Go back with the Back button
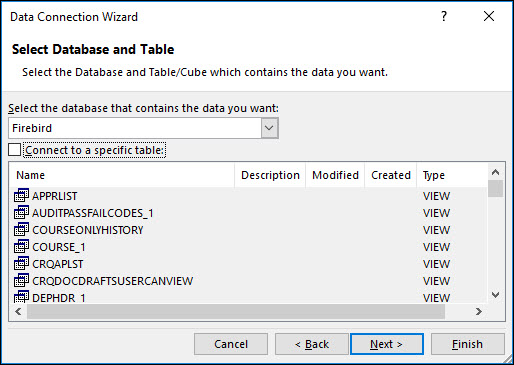This screenshot has width=514, height=365. pyautogui.click(x=312, y=344)
